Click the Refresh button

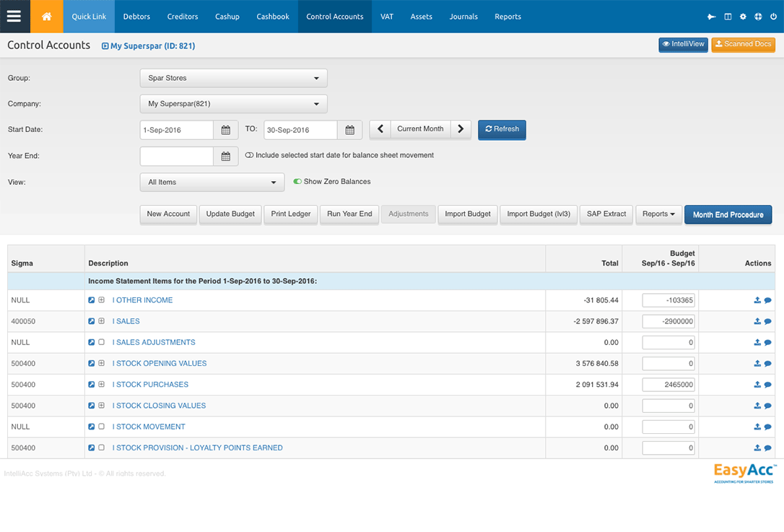point(502,129)
